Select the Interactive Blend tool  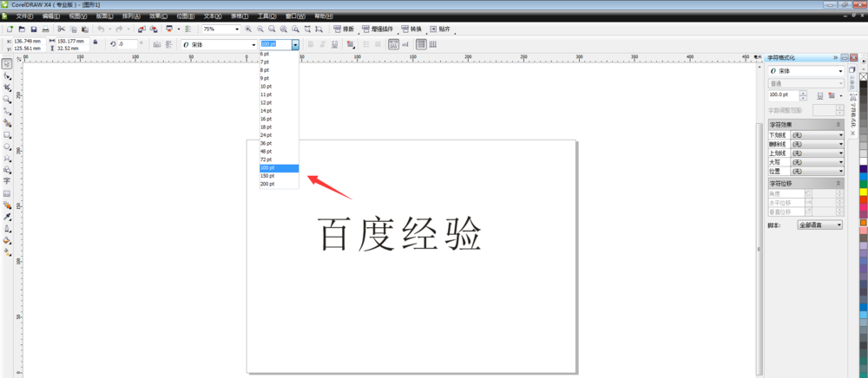pos(7,205)
